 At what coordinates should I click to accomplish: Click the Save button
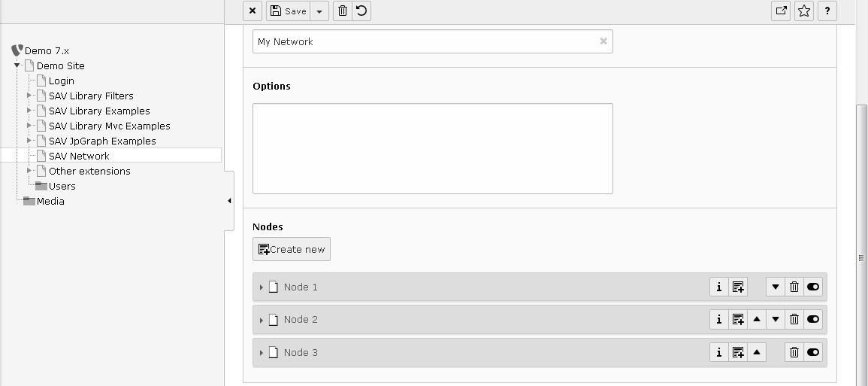point(289,11)
